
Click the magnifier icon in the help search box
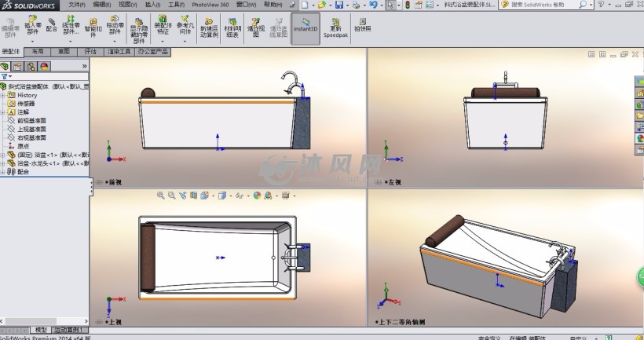[582, 5]
